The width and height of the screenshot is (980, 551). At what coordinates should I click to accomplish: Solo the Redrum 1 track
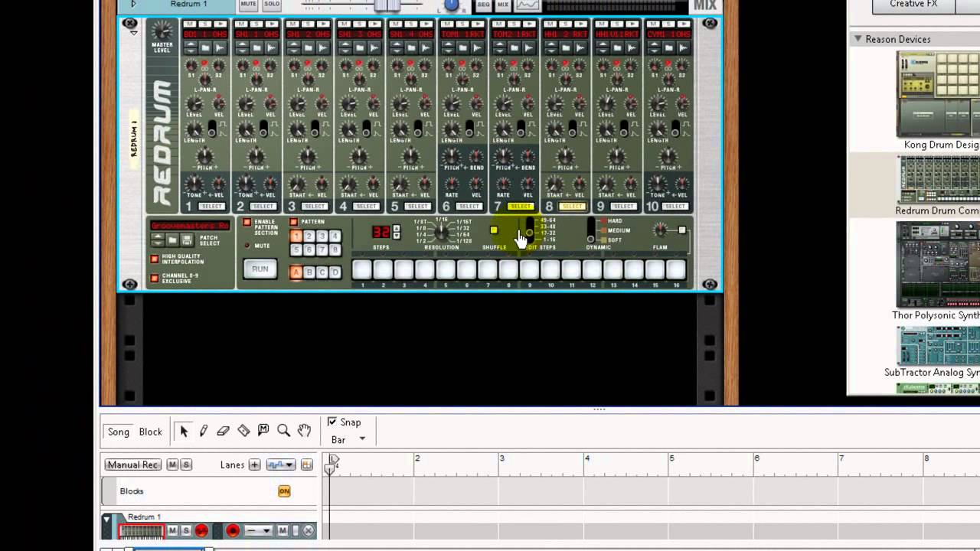(x=185, y=530)
